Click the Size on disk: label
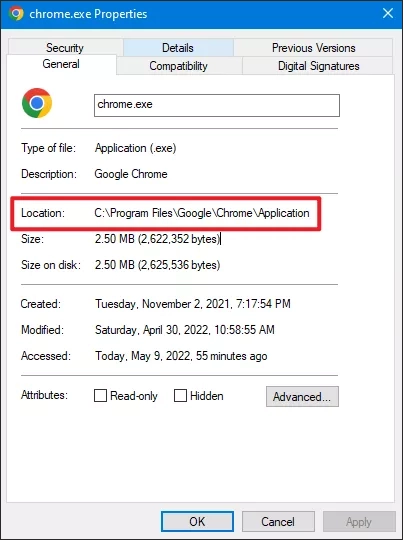Viewport: 403px width, 540px height. 51,265
